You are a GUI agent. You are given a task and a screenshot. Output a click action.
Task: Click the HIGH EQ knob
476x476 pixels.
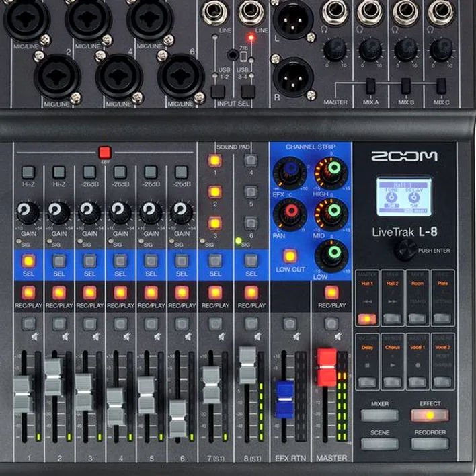(331, 173)
